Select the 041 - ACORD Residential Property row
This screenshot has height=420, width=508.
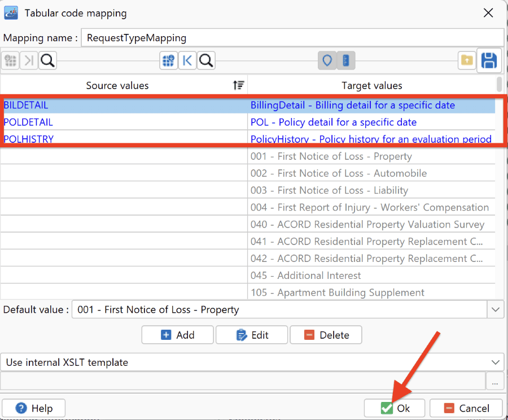[x=371, y=242]
